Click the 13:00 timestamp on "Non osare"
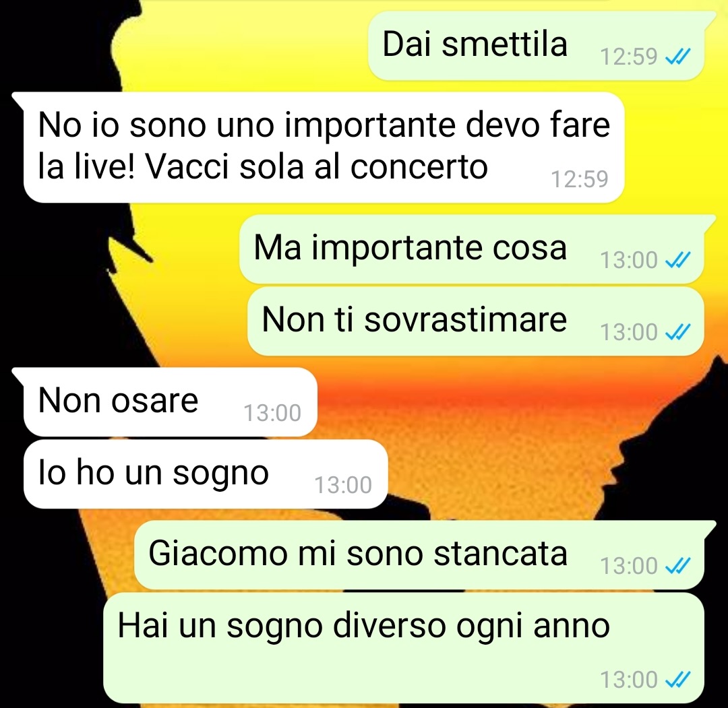 [x=272, y=413]
